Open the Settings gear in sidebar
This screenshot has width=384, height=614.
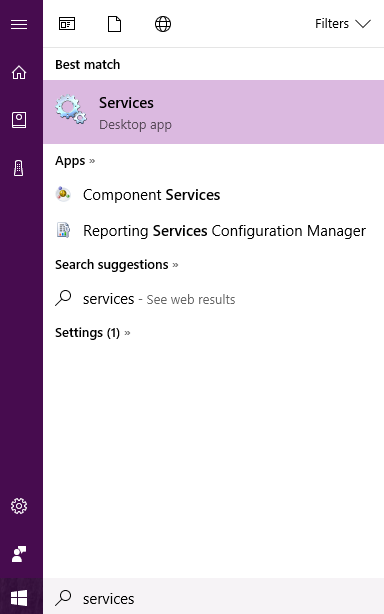coord(19,506)
